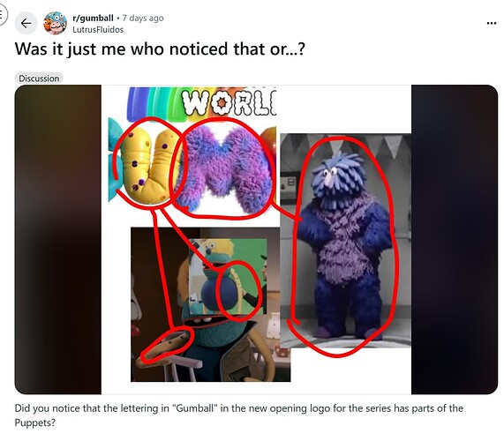Click the 7 days ago timestamp
504x441 pixels.
pyautogui.click(x=143, y=18)
